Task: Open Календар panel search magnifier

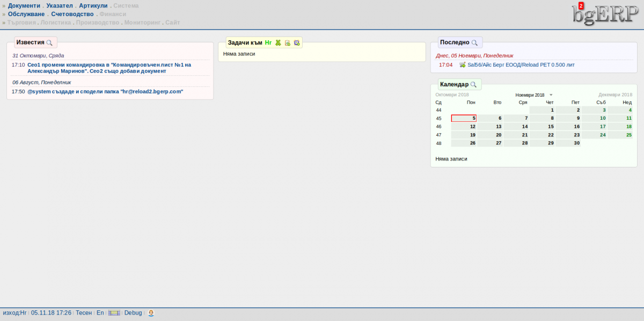Action: 473,85
